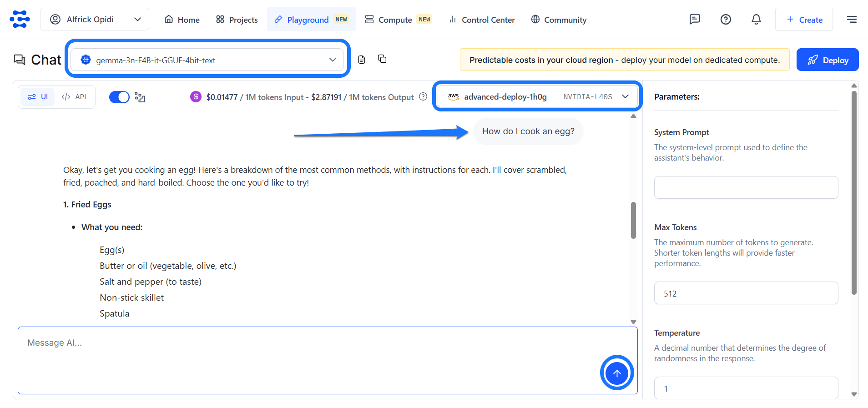Open the feedback message icon

pyautogui.click(x=695, y=19)
